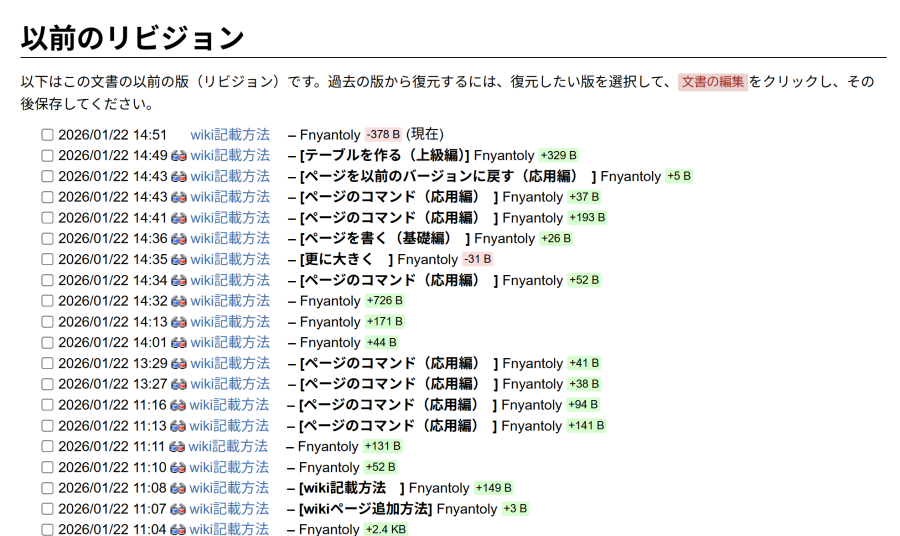The image size is (900, 536).
Task: Click the diff glasses icon for 14:49 revision
Action: click(x=179, y=156)
